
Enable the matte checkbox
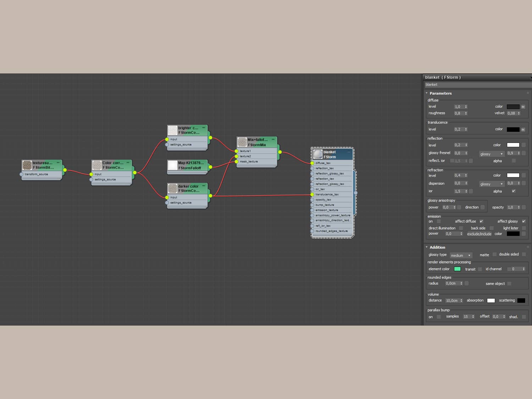tap(494, 254)
